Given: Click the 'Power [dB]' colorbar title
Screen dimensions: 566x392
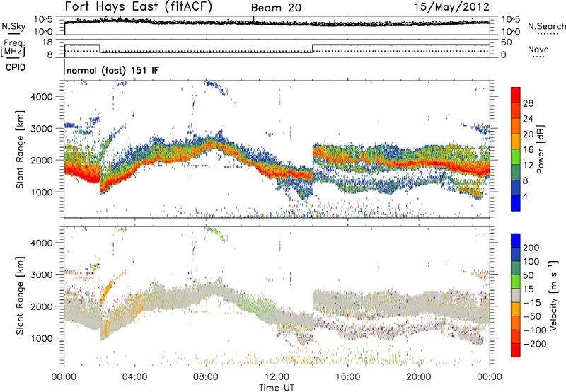Looking at the screenshot, I should [x=541, y=149].
